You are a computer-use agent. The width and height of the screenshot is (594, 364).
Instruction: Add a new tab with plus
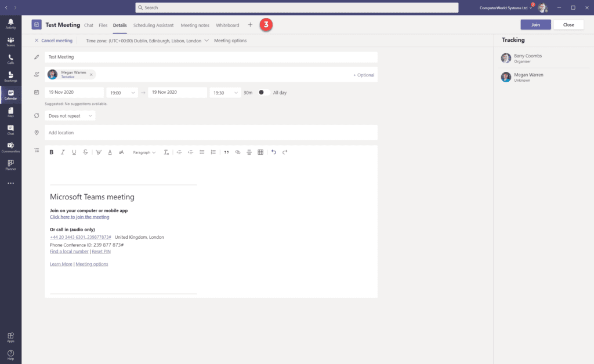coord(250,25)
